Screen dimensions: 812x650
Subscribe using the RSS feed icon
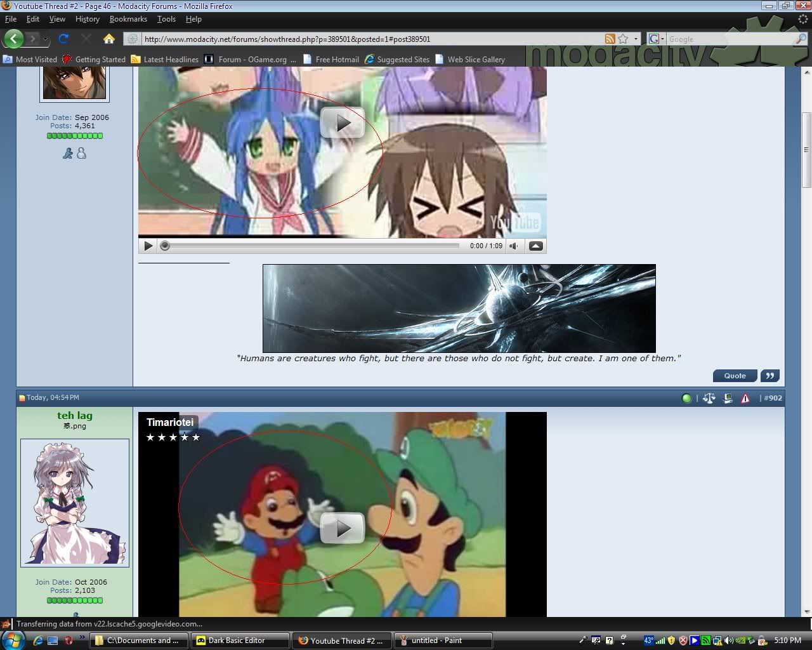(x=610, y=39)
